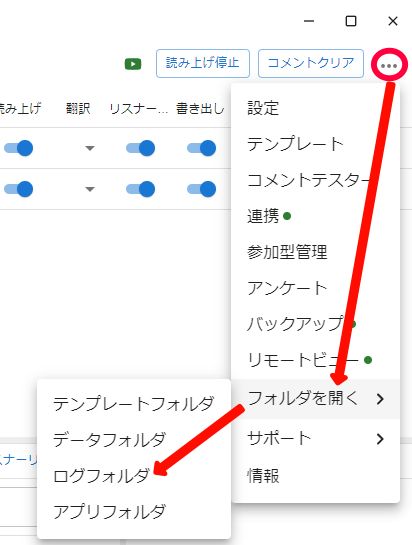The width and height of the screenshot is (412, 545).
Task: Toggle first row 書き出し switch
Action: [202, 148]
